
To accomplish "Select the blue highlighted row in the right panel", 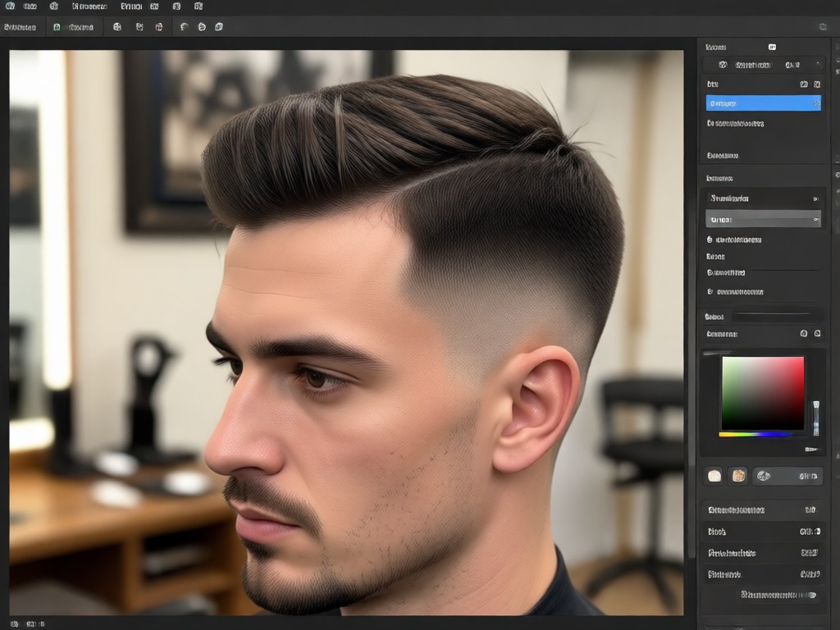I will click(x=764, y=103).
